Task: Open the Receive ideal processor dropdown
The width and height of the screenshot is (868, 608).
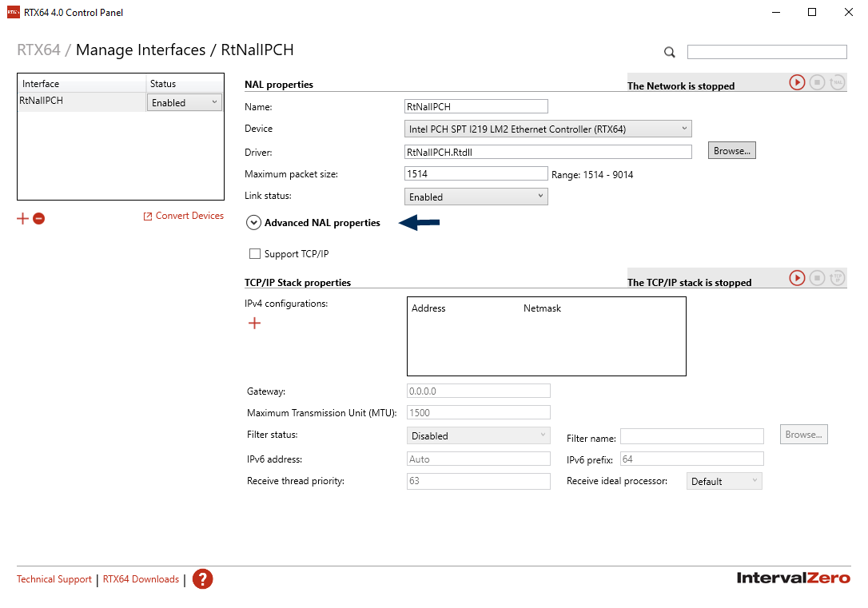Action: tap(724, 481)
